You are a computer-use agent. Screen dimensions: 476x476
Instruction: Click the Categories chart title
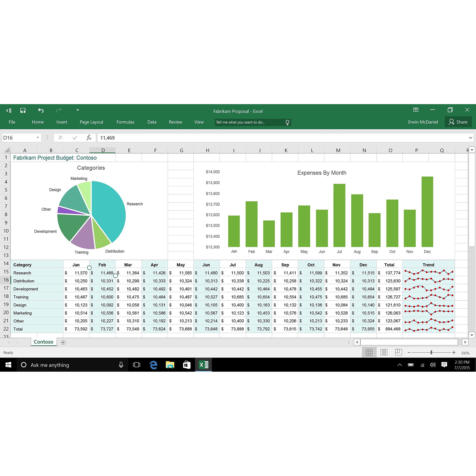91,168
